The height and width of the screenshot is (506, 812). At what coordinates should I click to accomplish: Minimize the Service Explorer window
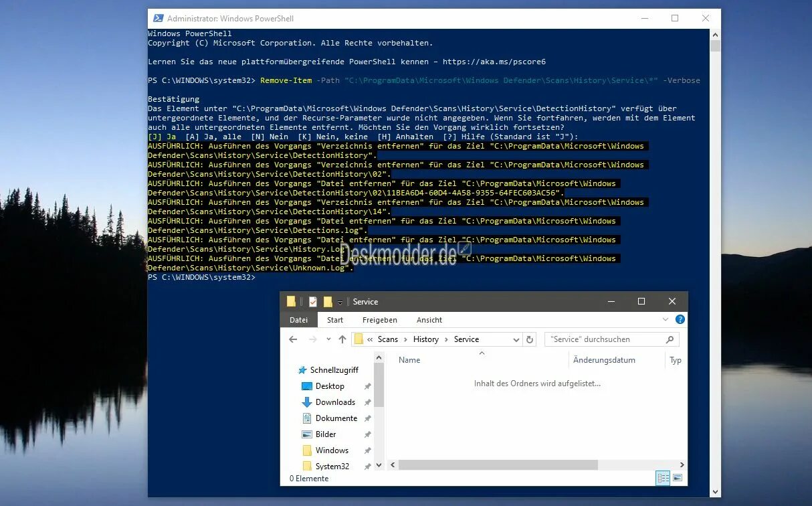click(610, 302)
